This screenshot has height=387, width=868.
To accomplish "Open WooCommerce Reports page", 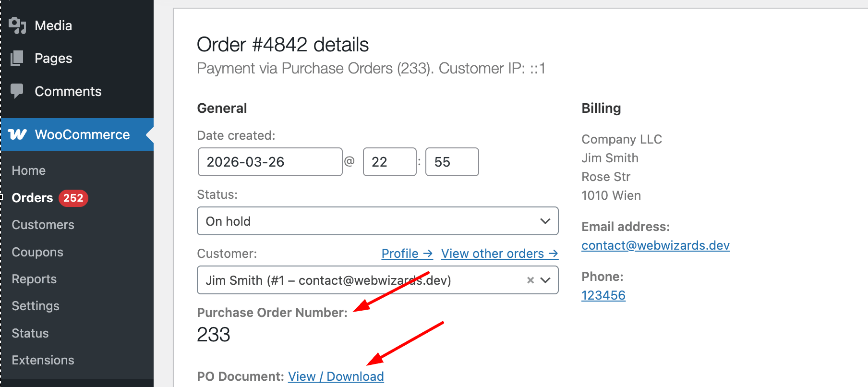I will click(34, 279).
